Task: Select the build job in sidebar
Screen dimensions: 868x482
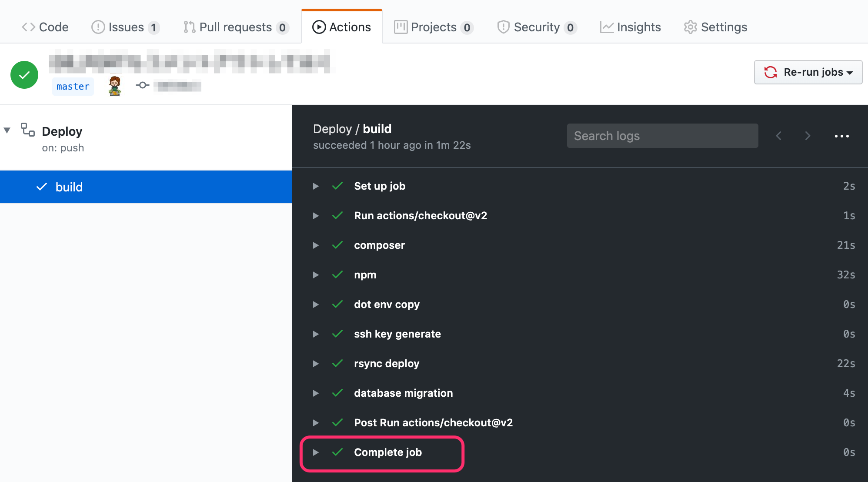Action: [146, 187]
